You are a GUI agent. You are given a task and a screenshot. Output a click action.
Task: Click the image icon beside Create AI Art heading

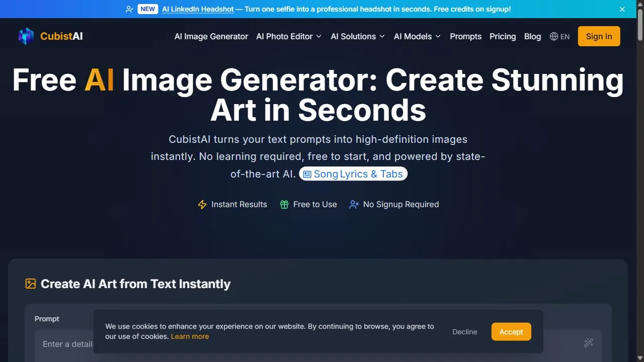(x=31, y=284)
